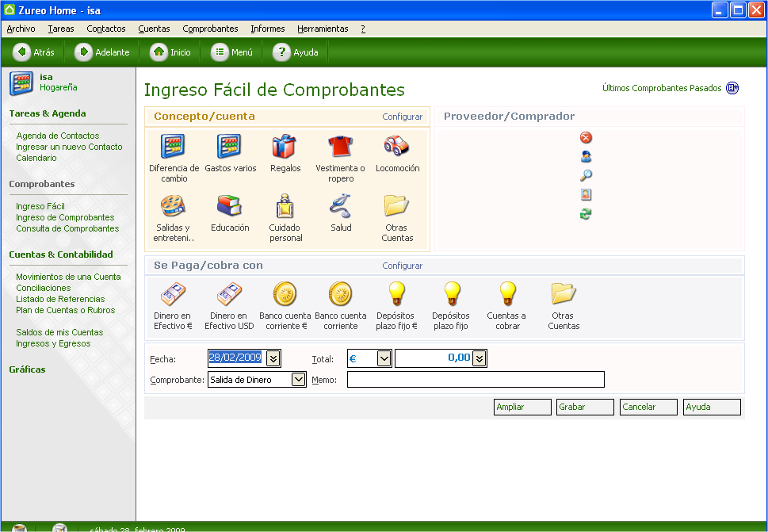
Task: Click the Gráficas sidebar heading
Action: point(28,369)
